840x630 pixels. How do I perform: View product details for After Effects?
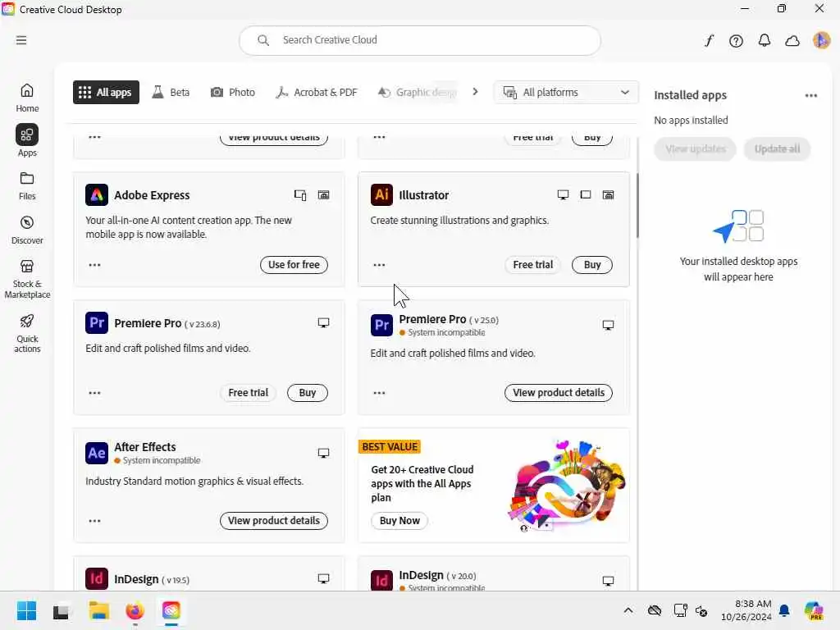[x=274, y=521]
